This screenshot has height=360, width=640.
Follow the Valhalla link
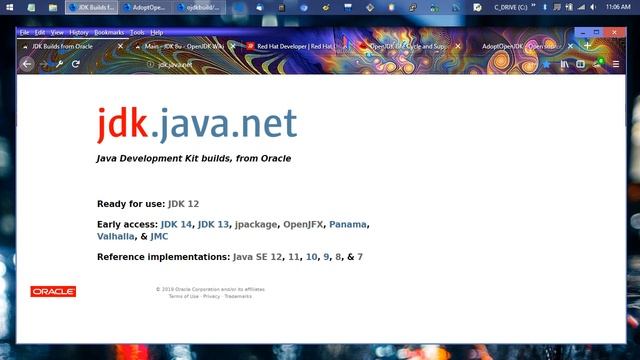pyautogui.click(x=116, y=237)
